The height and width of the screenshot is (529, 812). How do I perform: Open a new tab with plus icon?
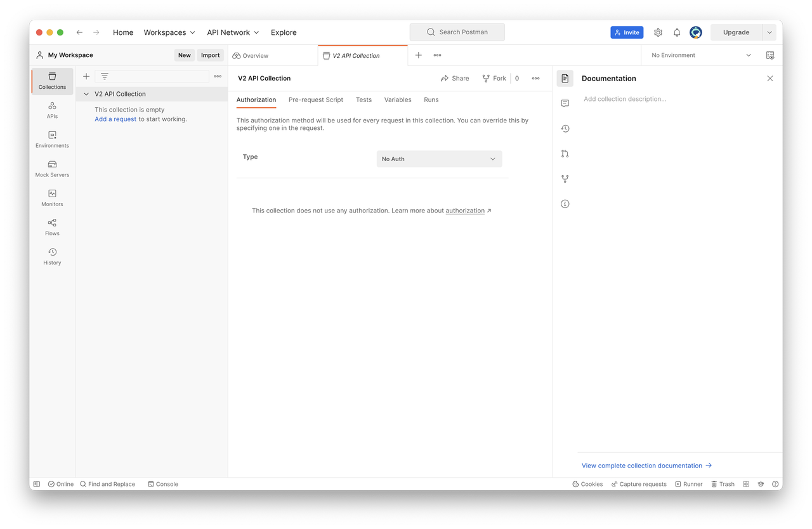419,55
